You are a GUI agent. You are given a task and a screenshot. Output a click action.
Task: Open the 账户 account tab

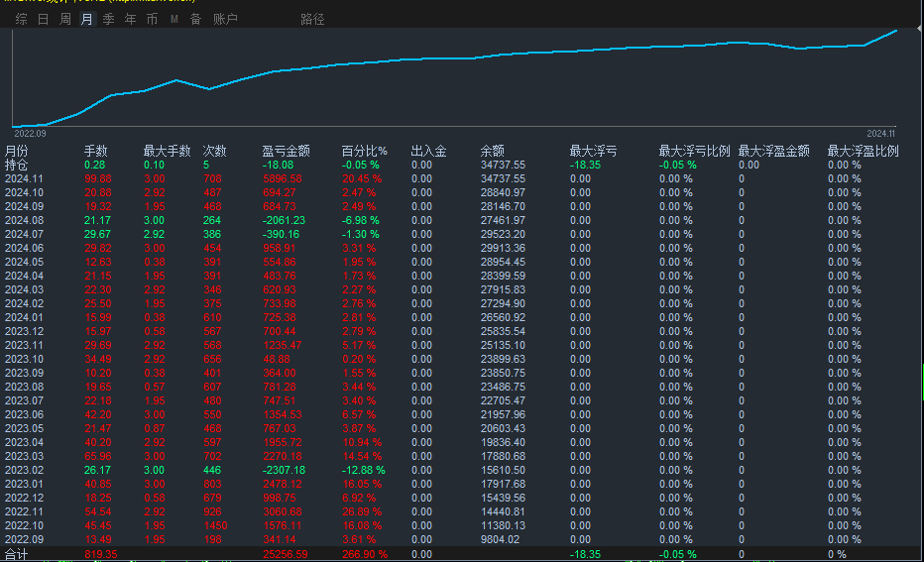pos(225,20)
